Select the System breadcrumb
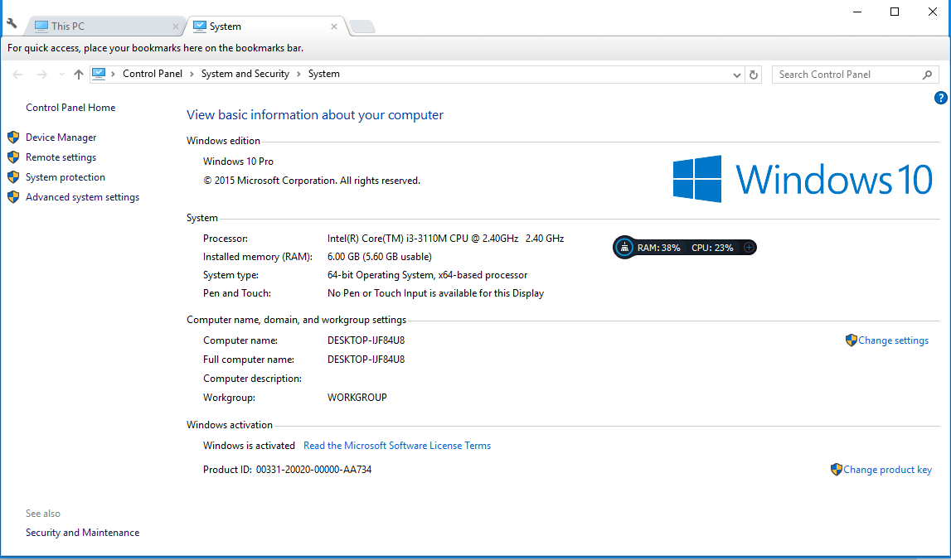The height and width of the screenshot is (560, 951). coord(324,74)
